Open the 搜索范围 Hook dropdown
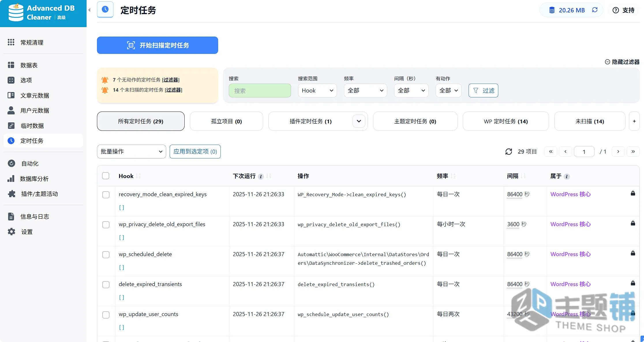The image size is (644, 342). [x=317, y=90]
